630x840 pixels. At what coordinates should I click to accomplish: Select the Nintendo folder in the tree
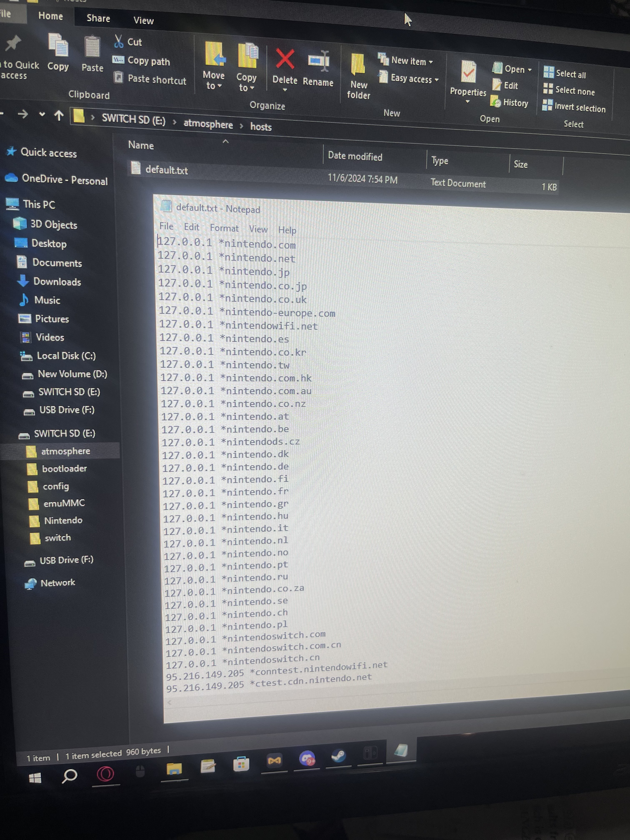pos(63,520)
